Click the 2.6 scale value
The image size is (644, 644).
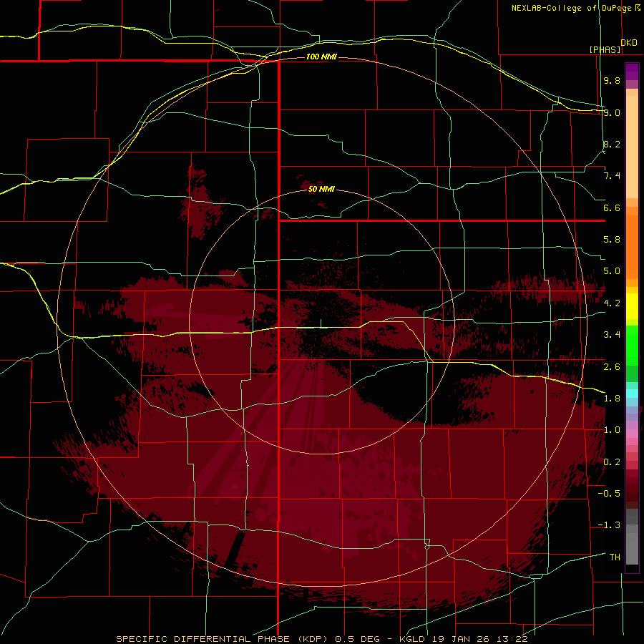coord(612,366)
